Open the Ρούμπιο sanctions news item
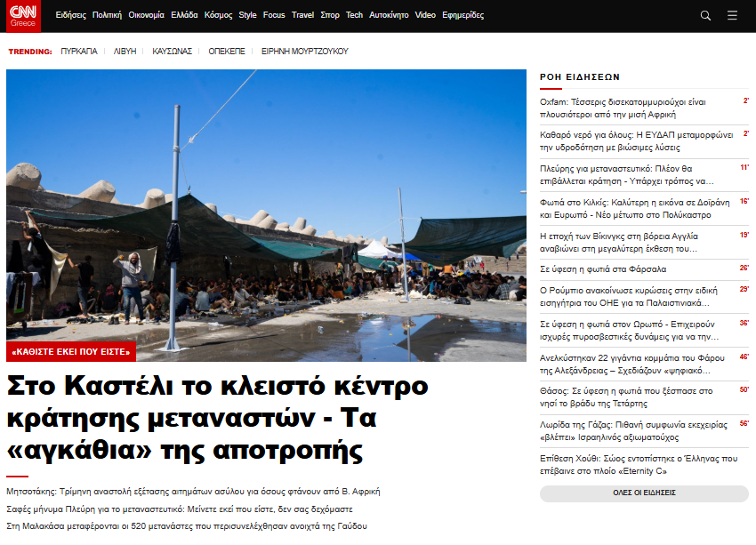The height and width of the screenshot is (545, 756). click(x=628, y=297)
